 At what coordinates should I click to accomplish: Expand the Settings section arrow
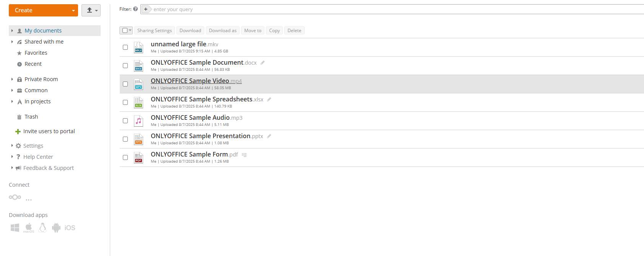pyautogui.click(x=12, y=146)
